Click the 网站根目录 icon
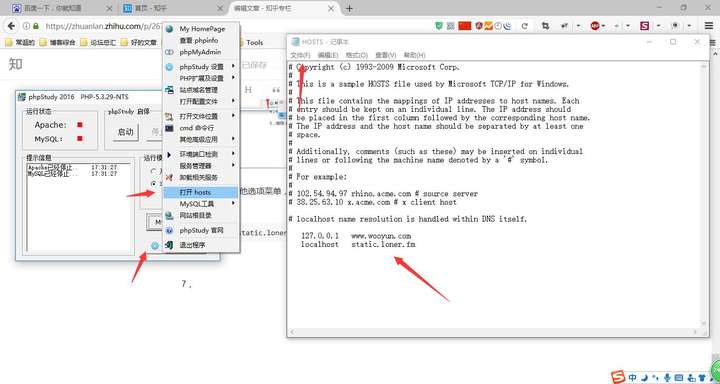Viewport: 720px width, 384px height. (169, 215)
